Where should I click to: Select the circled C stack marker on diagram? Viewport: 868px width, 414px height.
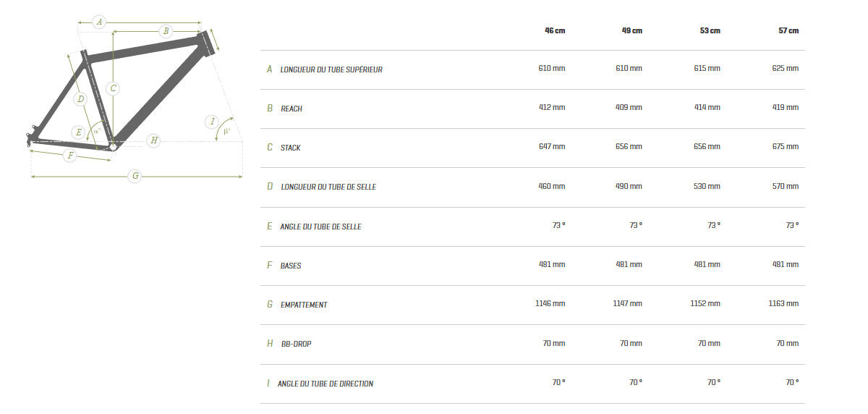[x=112, y=88]
